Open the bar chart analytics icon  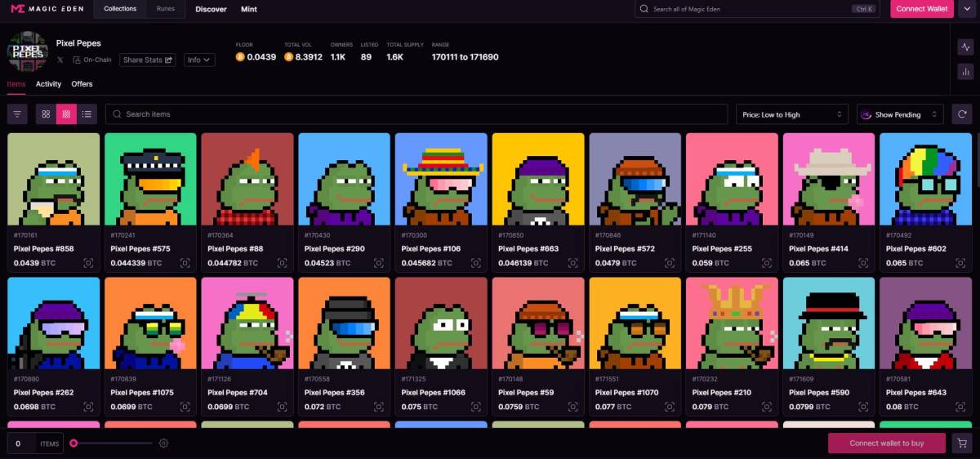[965, 71]
